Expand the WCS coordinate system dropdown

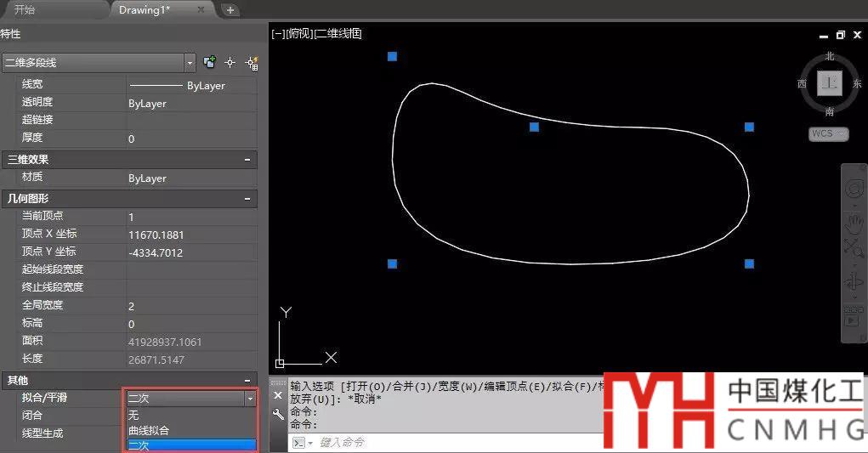tap(828, 134)
